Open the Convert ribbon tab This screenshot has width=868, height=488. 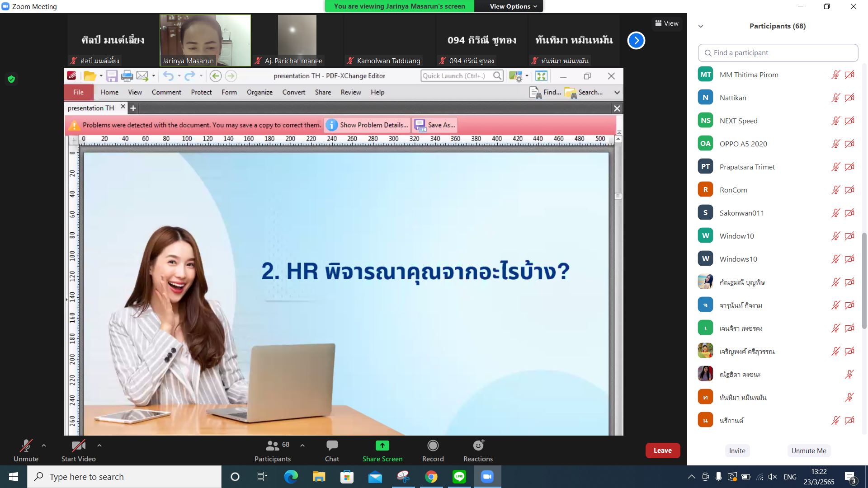pyautogui.click(x=294, y=92)
